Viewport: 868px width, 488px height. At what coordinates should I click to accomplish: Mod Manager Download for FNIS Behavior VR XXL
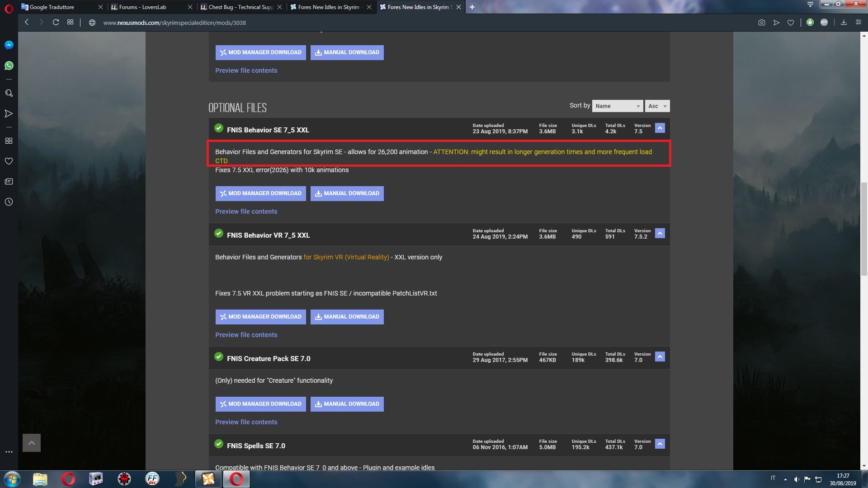tap(260, 317)
